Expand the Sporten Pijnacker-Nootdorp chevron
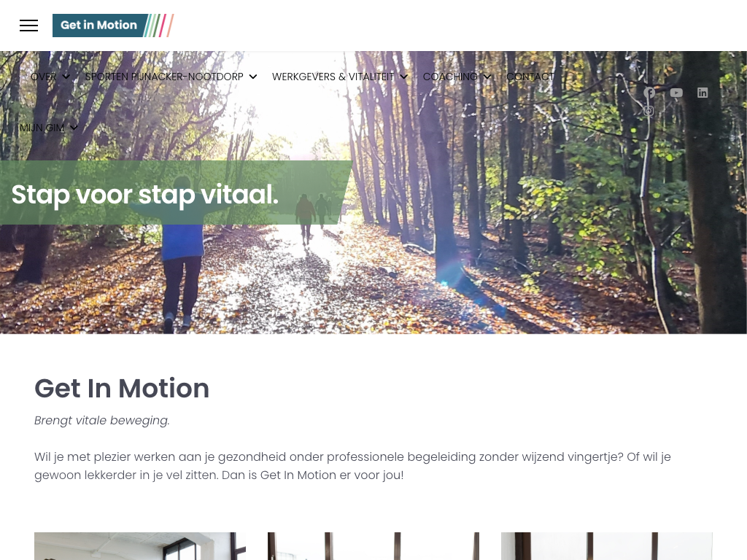This screenshot has width=747, height=560. tap(253, 77)
